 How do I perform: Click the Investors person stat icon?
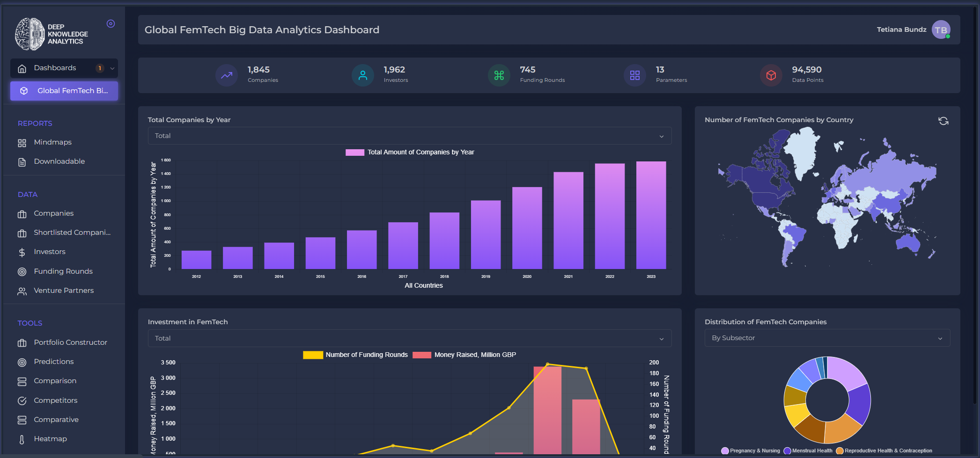coord(363,75)
